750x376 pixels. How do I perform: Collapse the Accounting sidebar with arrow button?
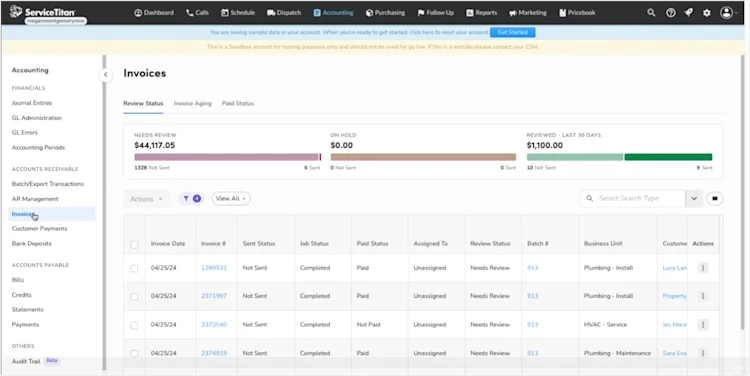pos(106,75)
